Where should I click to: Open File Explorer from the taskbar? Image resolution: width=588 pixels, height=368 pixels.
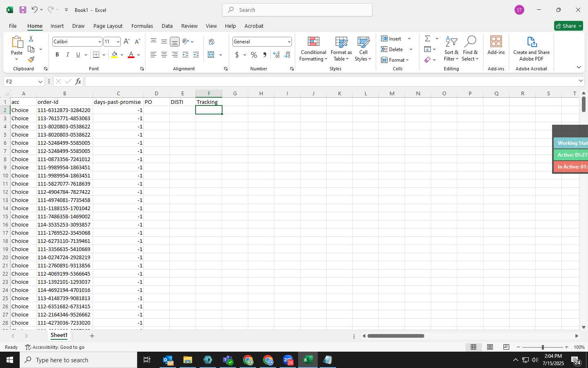187,360
